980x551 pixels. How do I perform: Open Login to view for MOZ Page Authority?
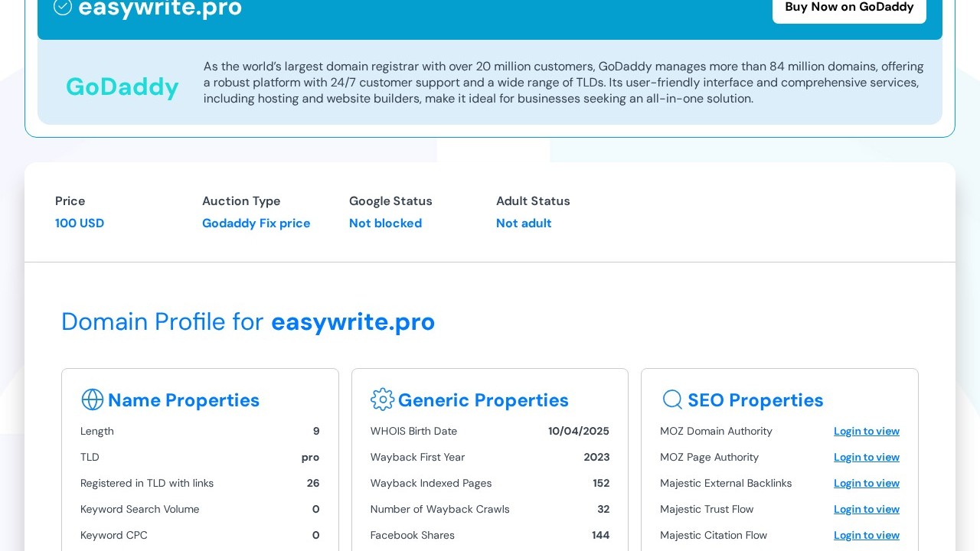tap(866, 457)
